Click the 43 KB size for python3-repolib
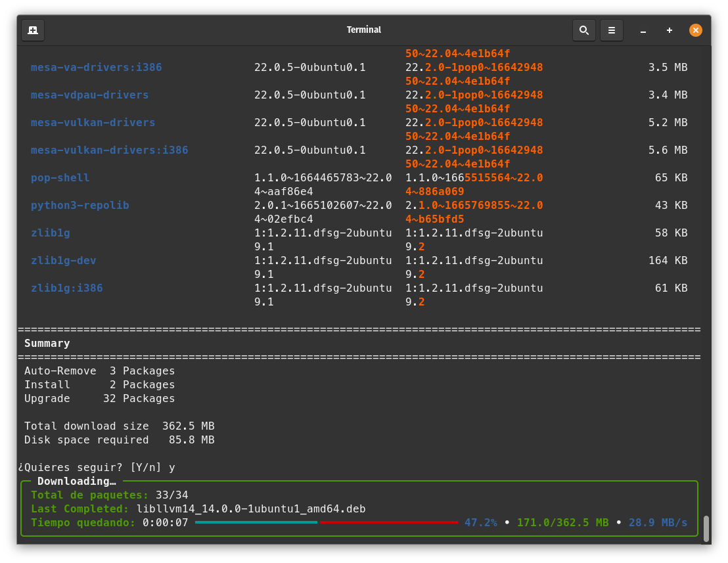 (x=671, y=206)
